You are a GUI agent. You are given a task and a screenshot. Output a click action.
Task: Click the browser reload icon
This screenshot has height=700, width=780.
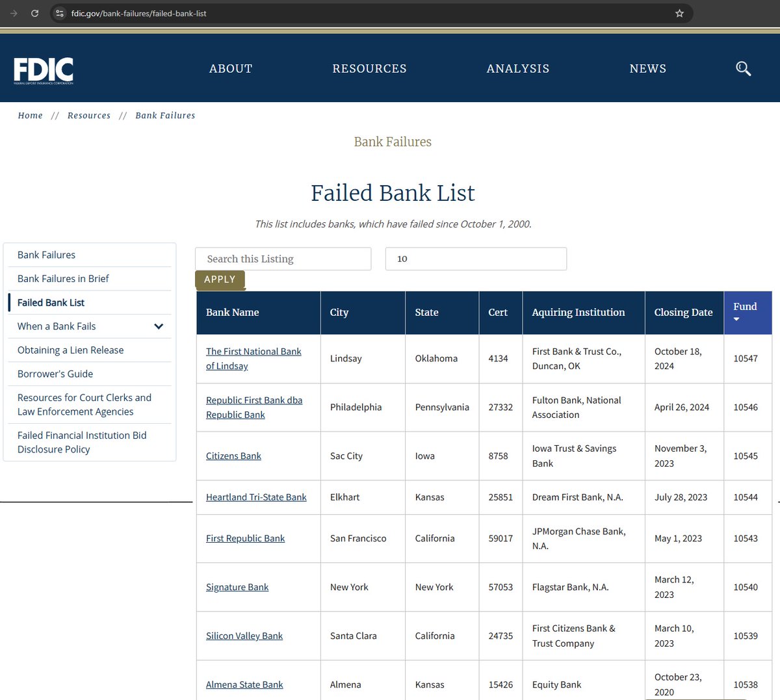coord(35,13)
